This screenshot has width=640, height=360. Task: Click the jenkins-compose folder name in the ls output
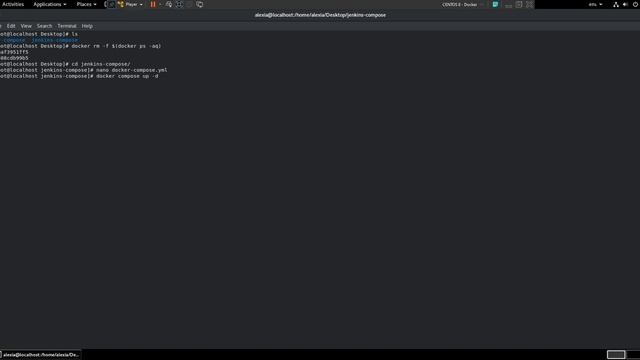click(x=55, y=40)
